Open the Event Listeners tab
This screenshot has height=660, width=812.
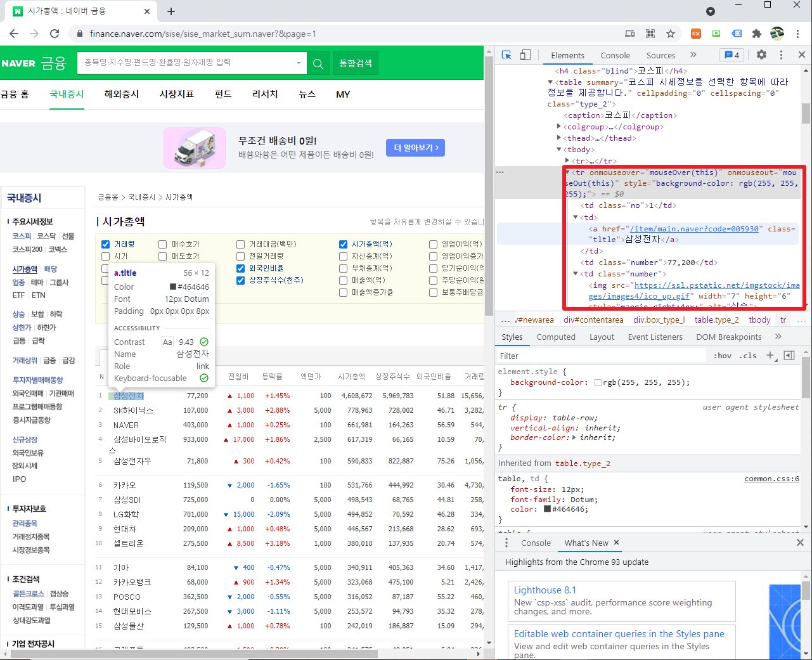655,337
